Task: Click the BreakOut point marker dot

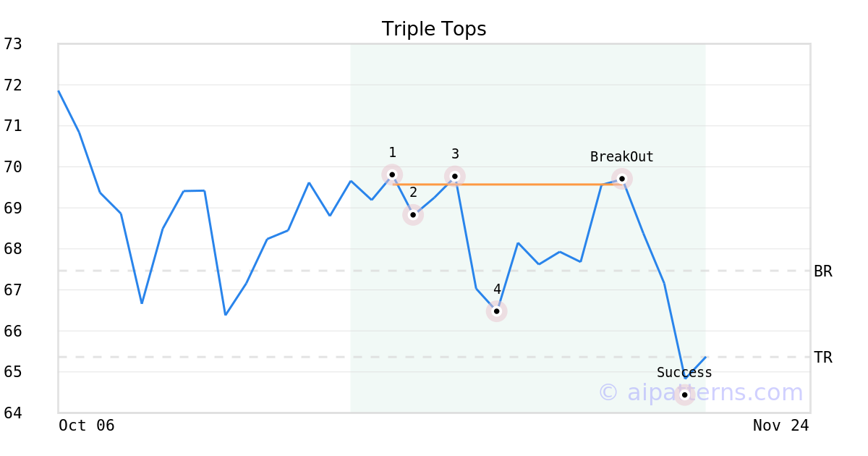Action: 622,179
